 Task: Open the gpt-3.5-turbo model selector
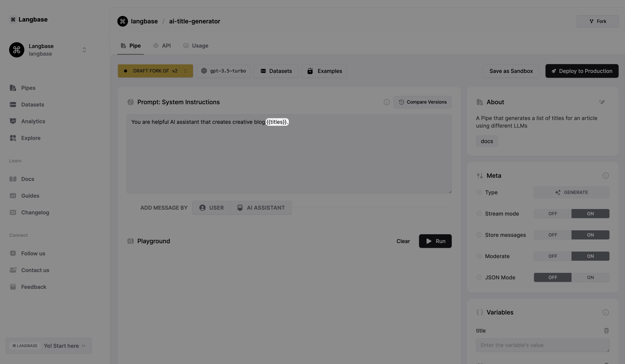coord(223,71)
